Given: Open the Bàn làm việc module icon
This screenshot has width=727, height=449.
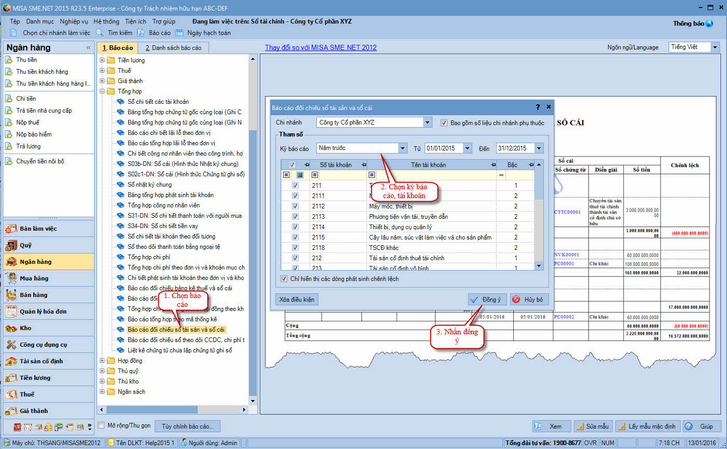Looking at the screenshot, I should pyautogui.click(x=11, y=229).
